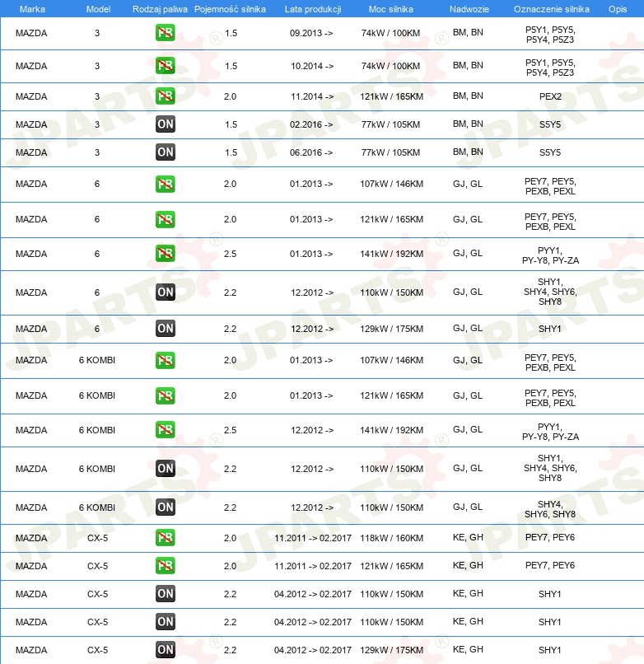Click the power value '118kW / 160KM'
This screenshot has width=644, height=664.
click(391, 538)
